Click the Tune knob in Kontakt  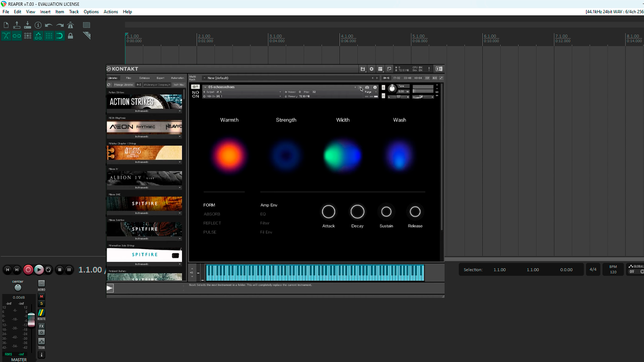[392, 89]
